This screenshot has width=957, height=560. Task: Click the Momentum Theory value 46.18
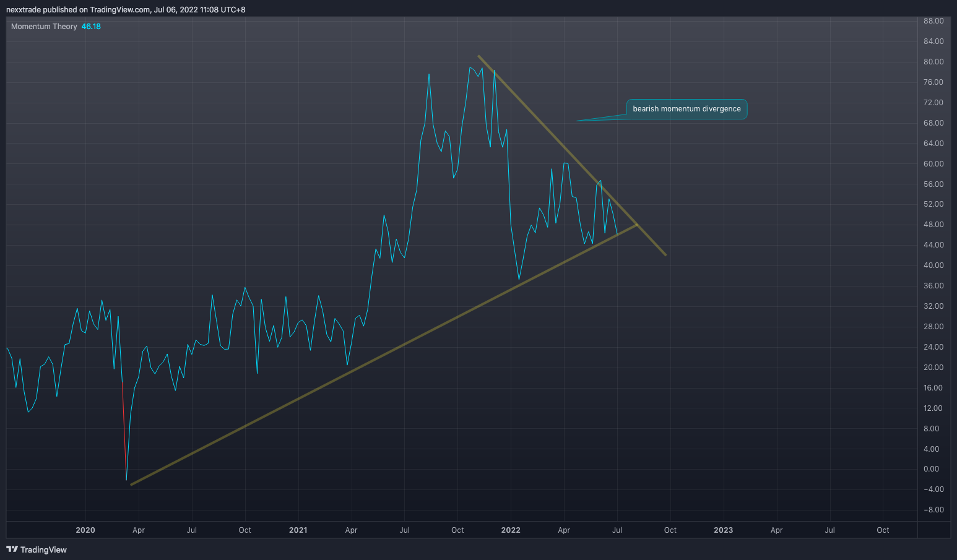pos(91,27)
